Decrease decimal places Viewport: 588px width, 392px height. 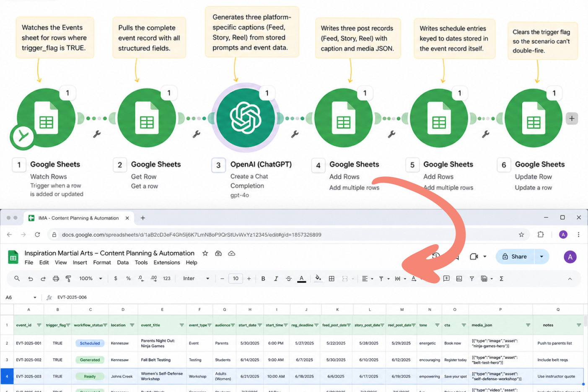click(x=141, y=279)
